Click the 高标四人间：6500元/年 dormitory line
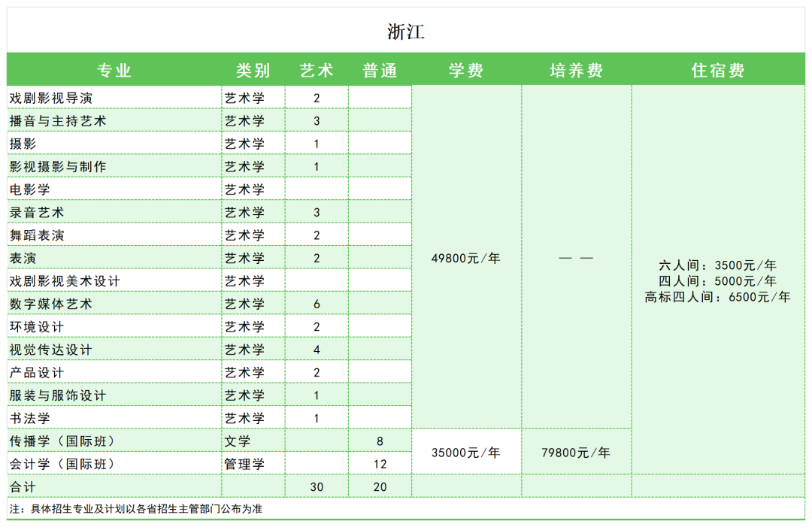The width and height of the screenshot is (812, 527). pos(717,297)
